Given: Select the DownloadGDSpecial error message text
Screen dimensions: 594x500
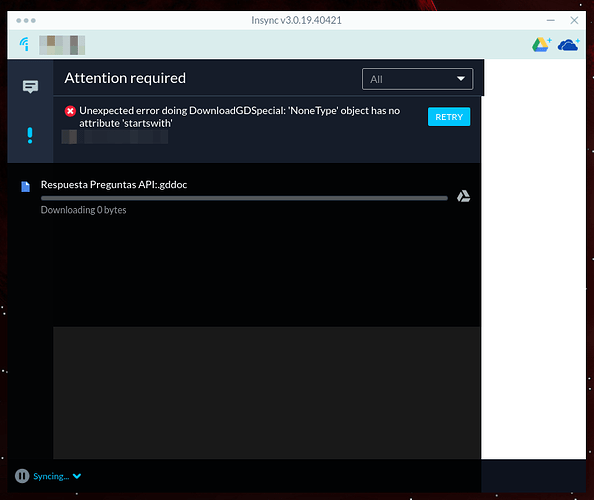Looking at the screenshot, I should [239, 117].
